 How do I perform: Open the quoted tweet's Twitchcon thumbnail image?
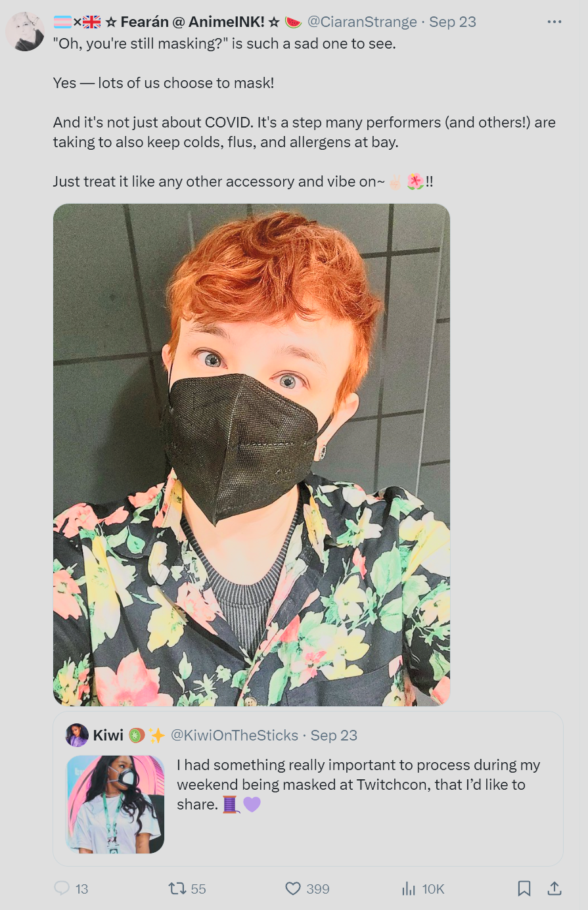[x=115, y=804]
